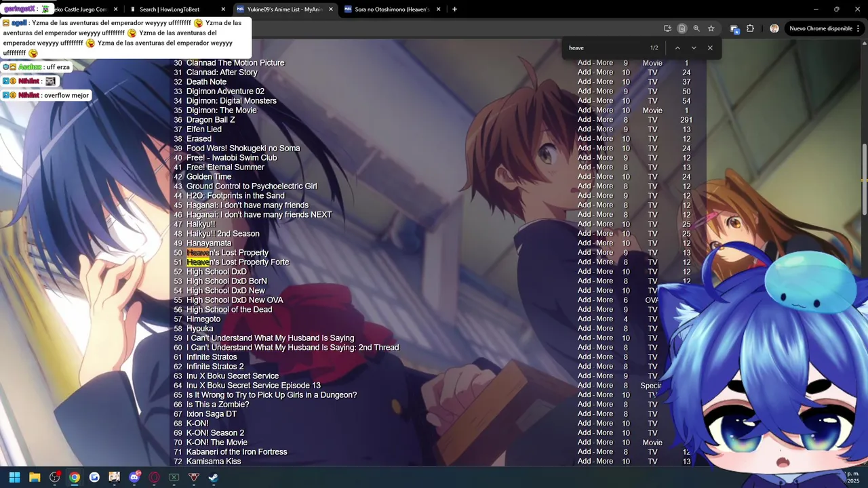Screen dimensions: 868x488
Task: Open a new tab with plus button
Action: 454,9
